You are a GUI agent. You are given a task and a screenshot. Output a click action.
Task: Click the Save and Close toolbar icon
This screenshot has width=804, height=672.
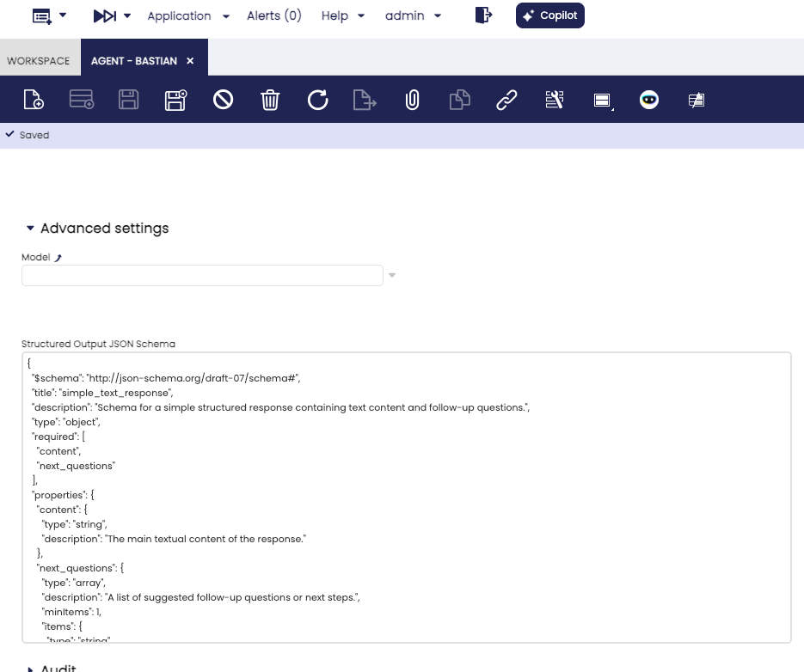click(175, 100)
